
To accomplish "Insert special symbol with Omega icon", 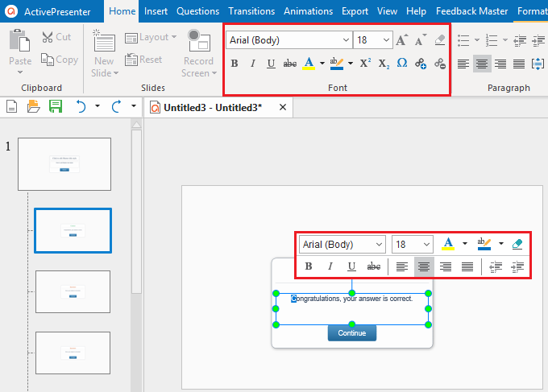I will pos(402,63).
